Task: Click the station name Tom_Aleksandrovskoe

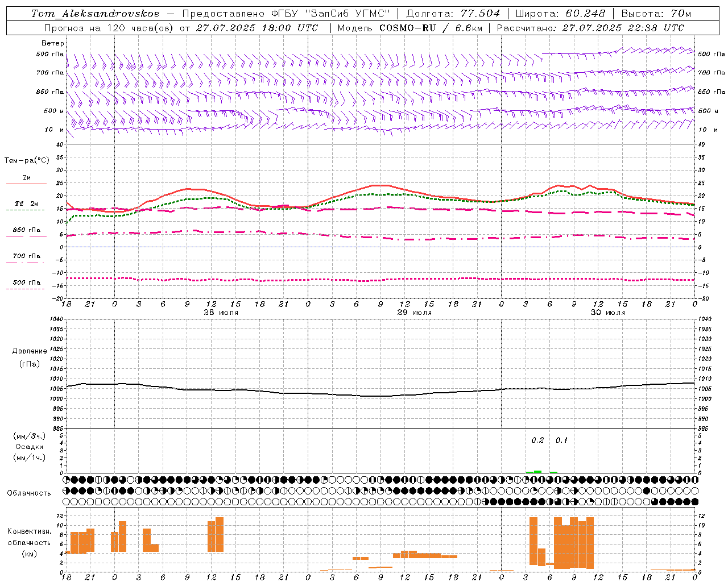Action: (95, 14)
